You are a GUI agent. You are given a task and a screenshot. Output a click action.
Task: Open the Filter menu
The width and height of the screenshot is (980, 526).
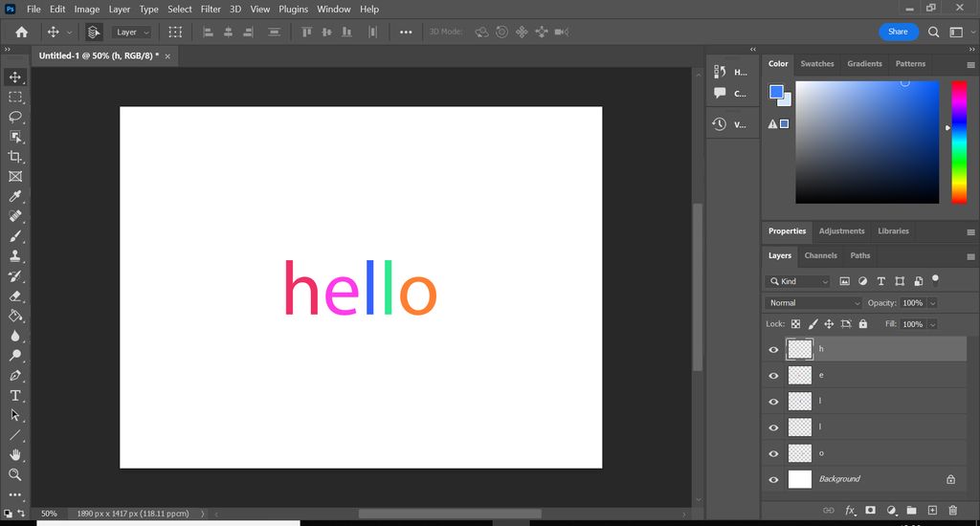pyautogui.click(x=211, y=10)
